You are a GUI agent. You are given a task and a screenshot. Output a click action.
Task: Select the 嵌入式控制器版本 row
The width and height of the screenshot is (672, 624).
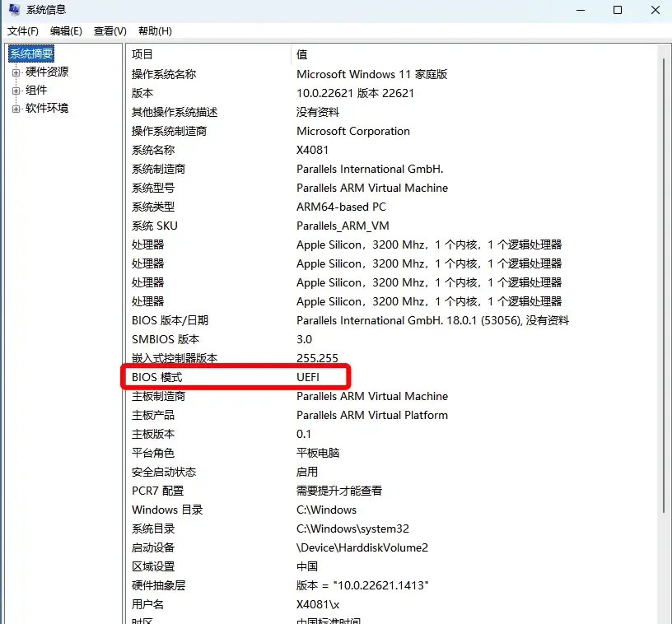click(391, 358)
